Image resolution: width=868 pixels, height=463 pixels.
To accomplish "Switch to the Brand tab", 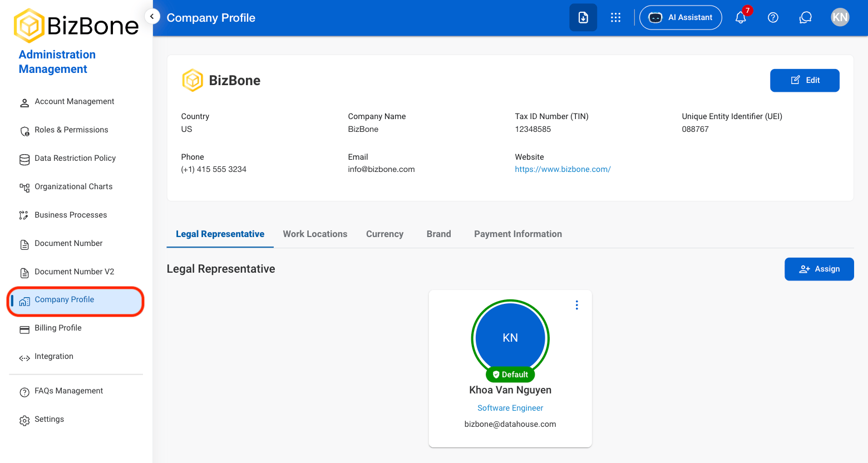I will point(438,234).
